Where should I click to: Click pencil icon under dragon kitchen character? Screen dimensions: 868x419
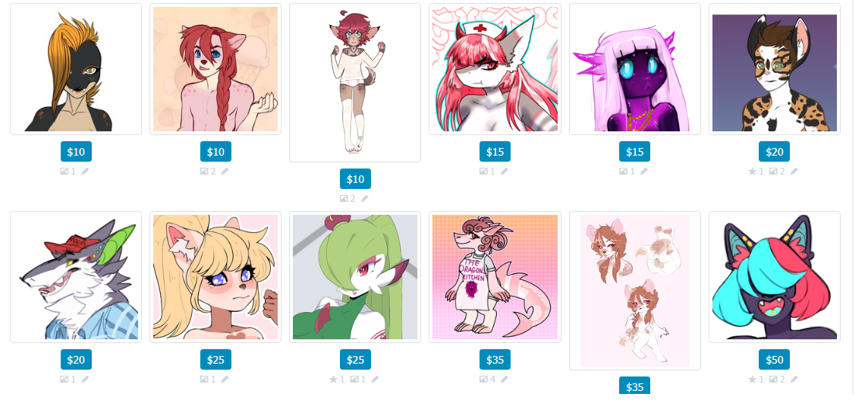tap(505, 379)
